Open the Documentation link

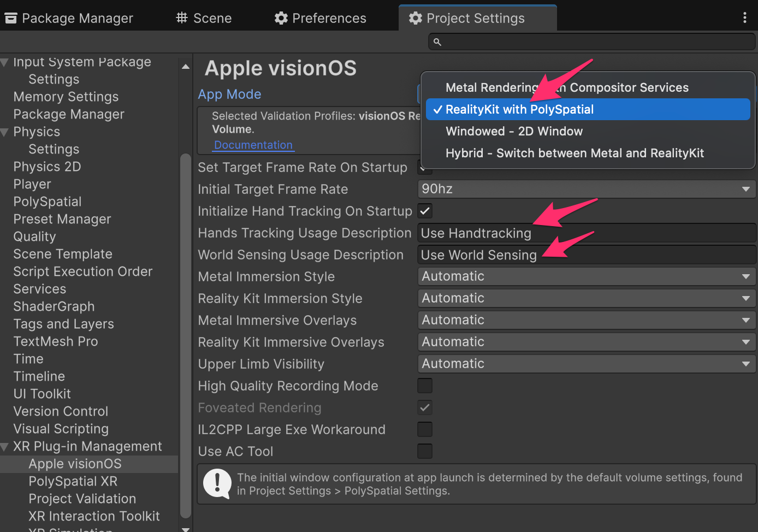tap(253, 145)
